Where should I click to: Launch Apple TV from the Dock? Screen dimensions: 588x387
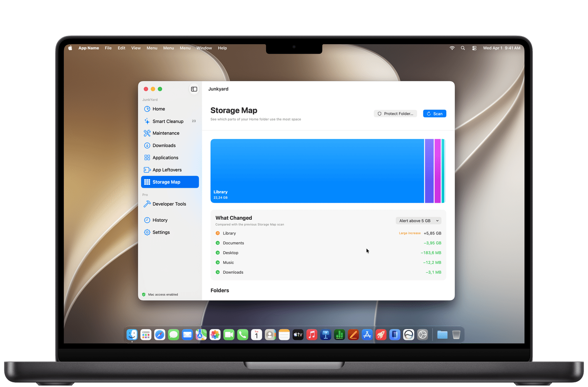click(x=298, y=334)
